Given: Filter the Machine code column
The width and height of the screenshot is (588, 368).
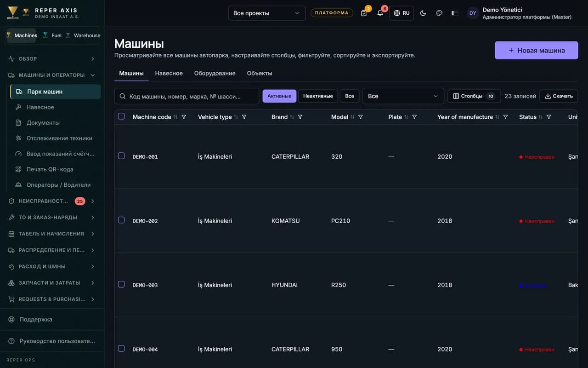Looking at the screenshot, I should [184, 117].
